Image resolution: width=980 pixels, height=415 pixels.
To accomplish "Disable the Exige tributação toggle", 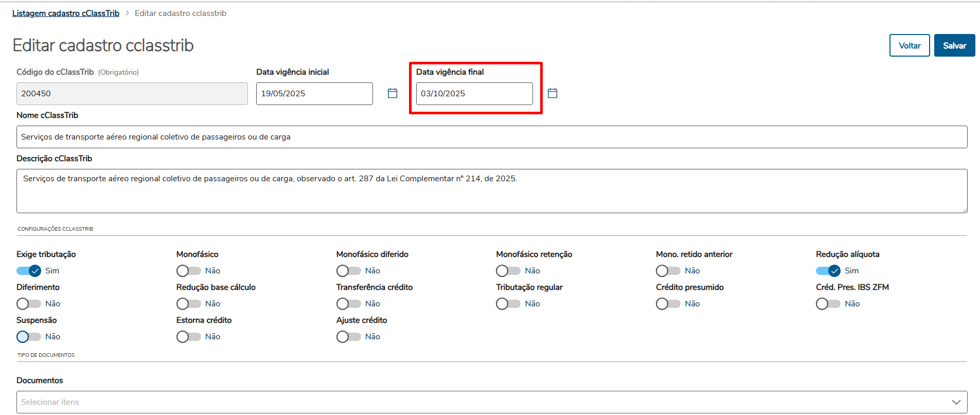I will (29, 271).
